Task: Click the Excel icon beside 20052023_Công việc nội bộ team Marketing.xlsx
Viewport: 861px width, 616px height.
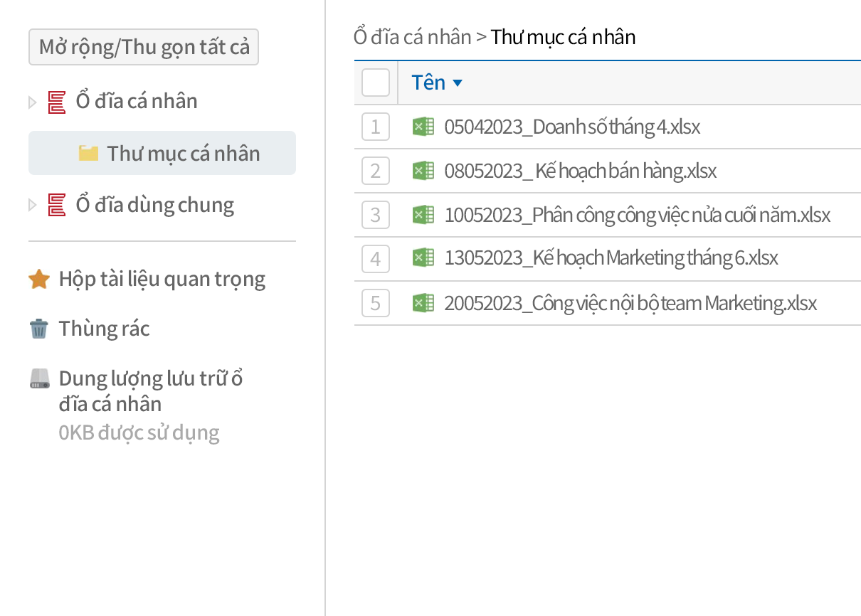Action: [x=423, y=302]
